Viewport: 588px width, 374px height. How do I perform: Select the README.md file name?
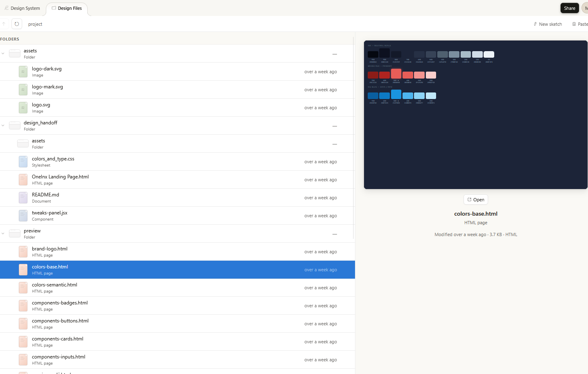coord(45,195)
